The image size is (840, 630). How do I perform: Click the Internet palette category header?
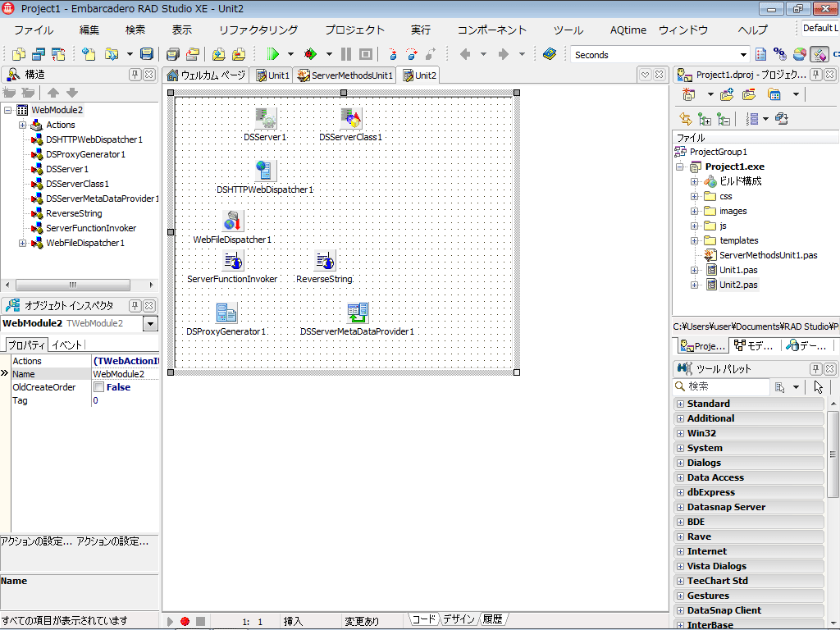[749, 551]
